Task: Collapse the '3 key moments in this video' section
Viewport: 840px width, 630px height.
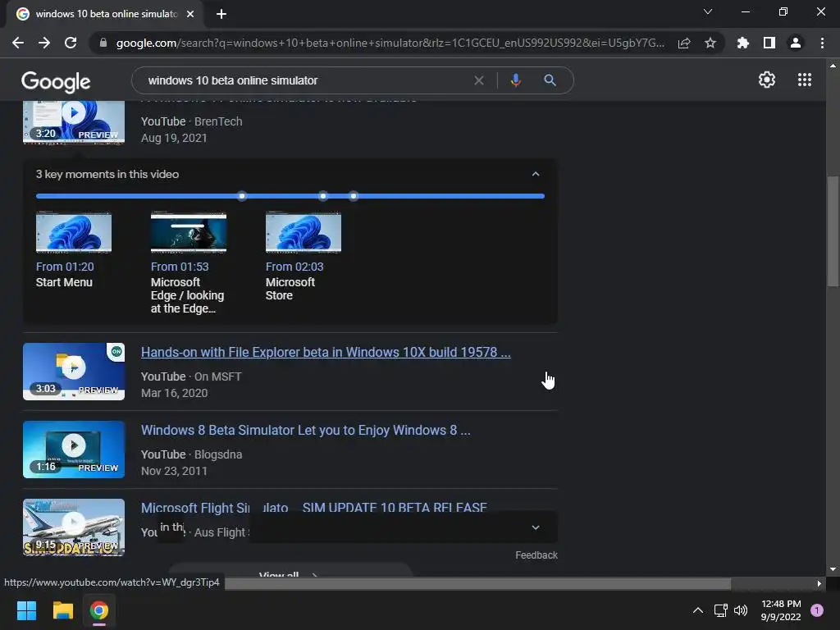Action: pos(536,174)
